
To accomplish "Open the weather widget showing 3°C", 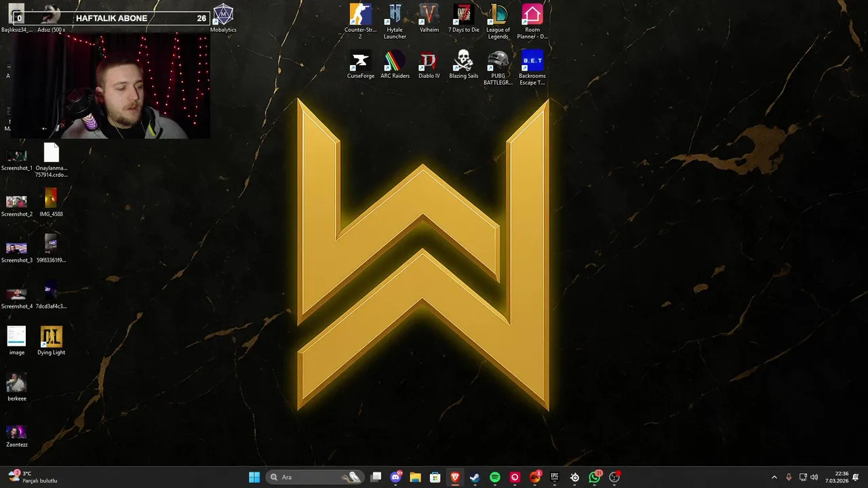I will 33,477.
